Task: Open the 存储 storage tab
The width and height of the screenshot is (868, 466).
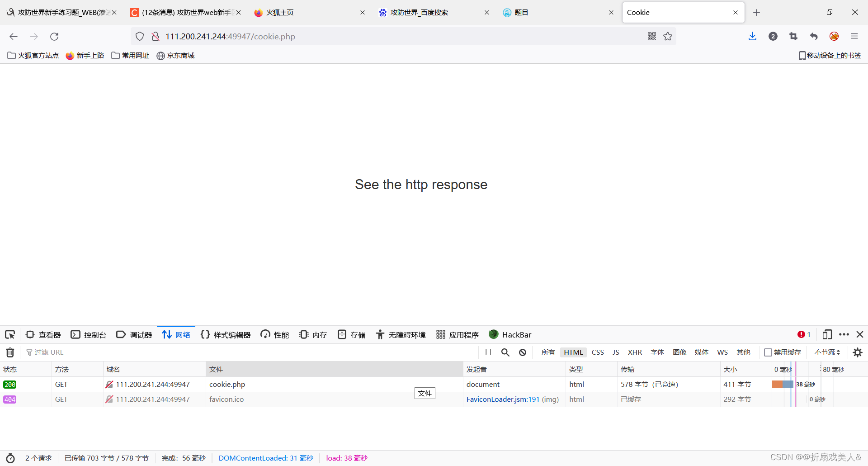Action: [x=352, y=335]
